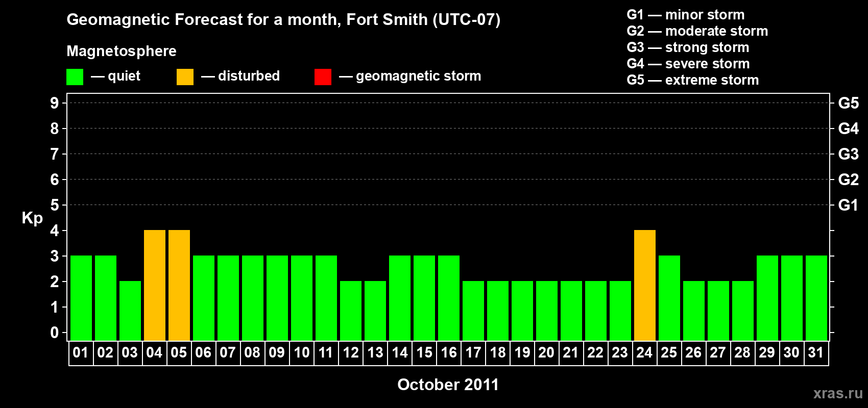Click the G5 label on right axis
The image size is (868, 408).
(x=849, y=103)
